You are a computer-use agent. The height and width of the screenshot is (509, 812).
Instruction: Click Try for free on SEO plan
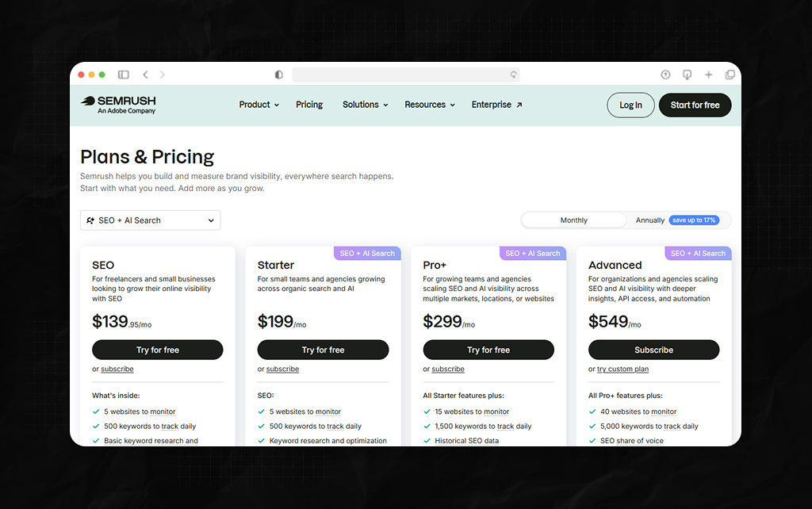coord(158,350)
